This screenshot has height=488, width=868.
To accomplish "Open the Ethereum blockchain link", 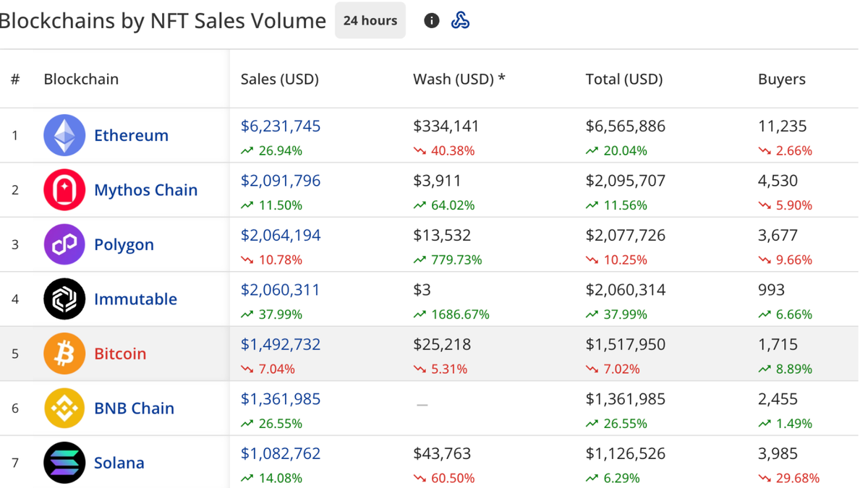I will (x=131, y=135).
